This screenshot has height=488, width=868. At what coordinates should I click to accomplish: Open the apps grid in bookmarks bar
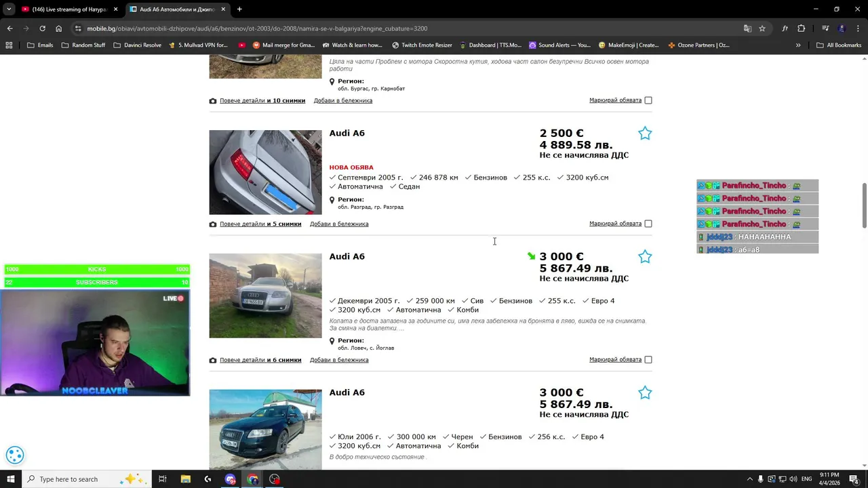point(9,45)
